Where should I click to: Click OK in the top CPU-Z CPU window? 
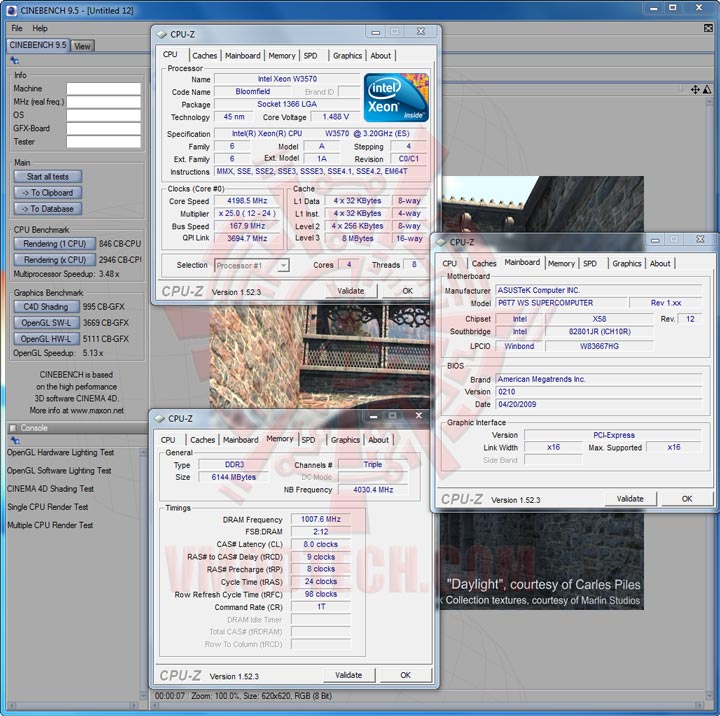coord(407,291)
